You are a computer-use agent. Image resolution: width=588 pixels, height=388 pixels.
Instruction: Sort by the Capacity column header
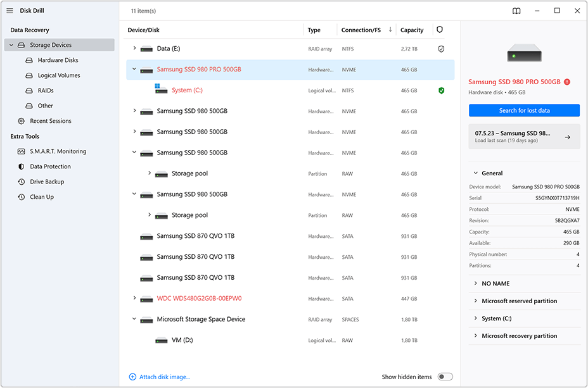[412, 30]
